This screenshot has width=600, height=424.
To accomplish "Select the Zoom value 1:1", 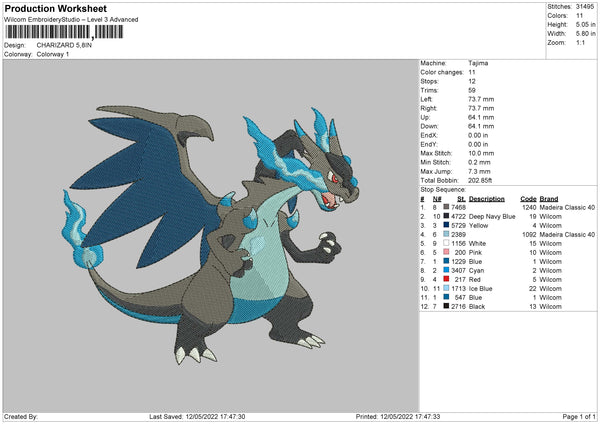I will pos(580,42).
